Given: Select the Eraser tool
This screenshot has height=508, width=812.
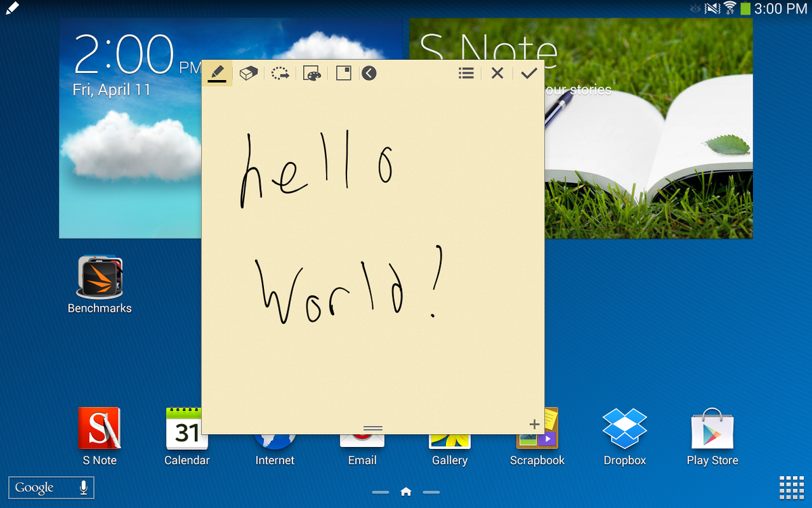Looking at the screenshot, I should pos(248,73).
